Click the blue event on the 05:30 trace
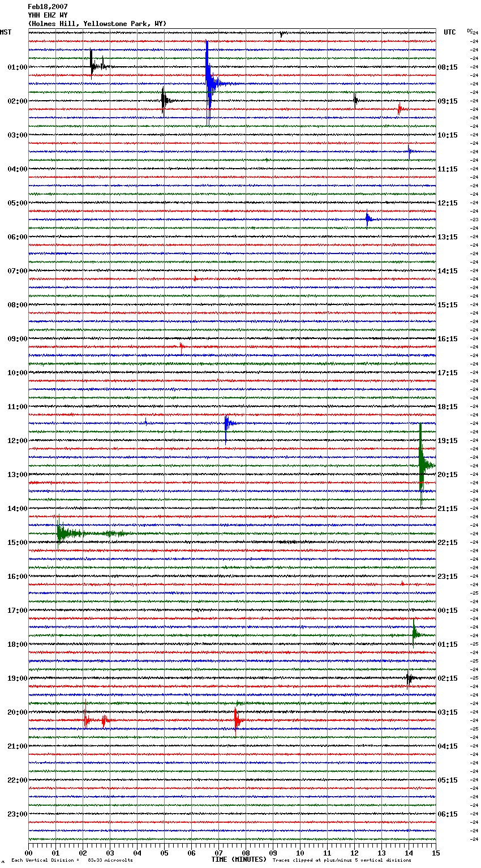The height and width of the screenshot is (868, 481). (368, 218)
